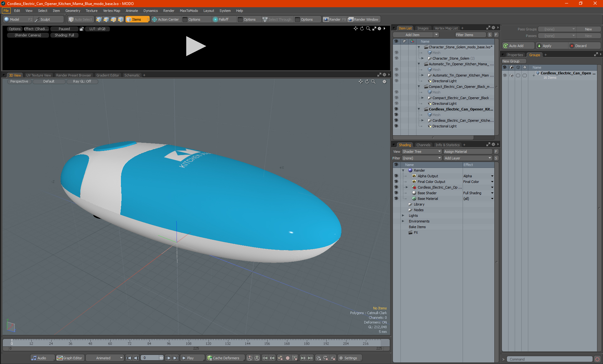603x364 pixels.
Task: Collapse Compact_Electric_Can_Opener_Black scene
Action: 419,87
